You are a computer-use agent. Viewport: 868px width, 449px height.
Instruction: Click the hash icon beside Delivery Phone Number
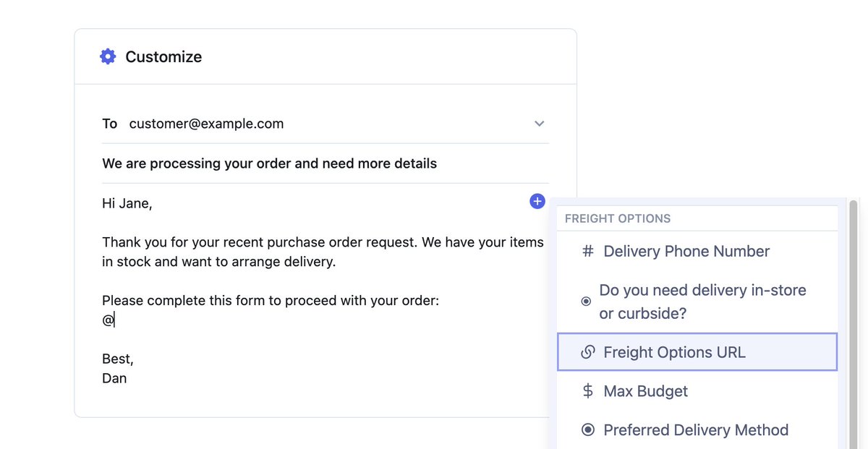(x=588, y=252)
